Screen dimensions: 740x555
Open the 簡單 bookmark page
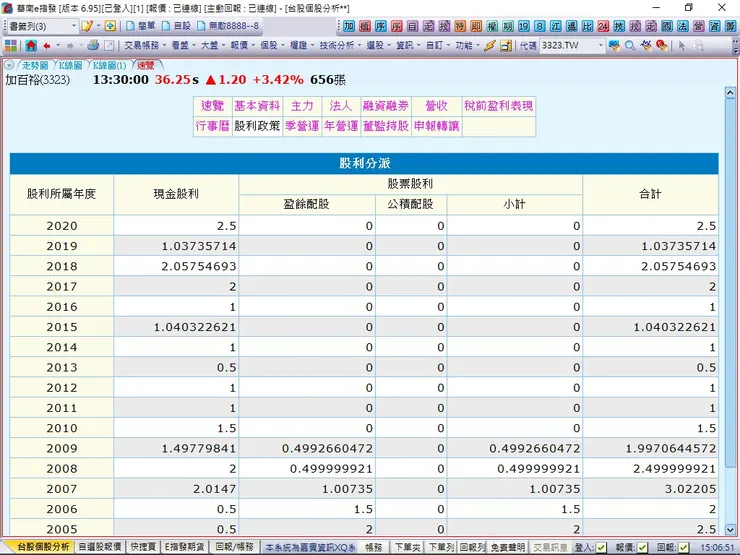(141, 26)
